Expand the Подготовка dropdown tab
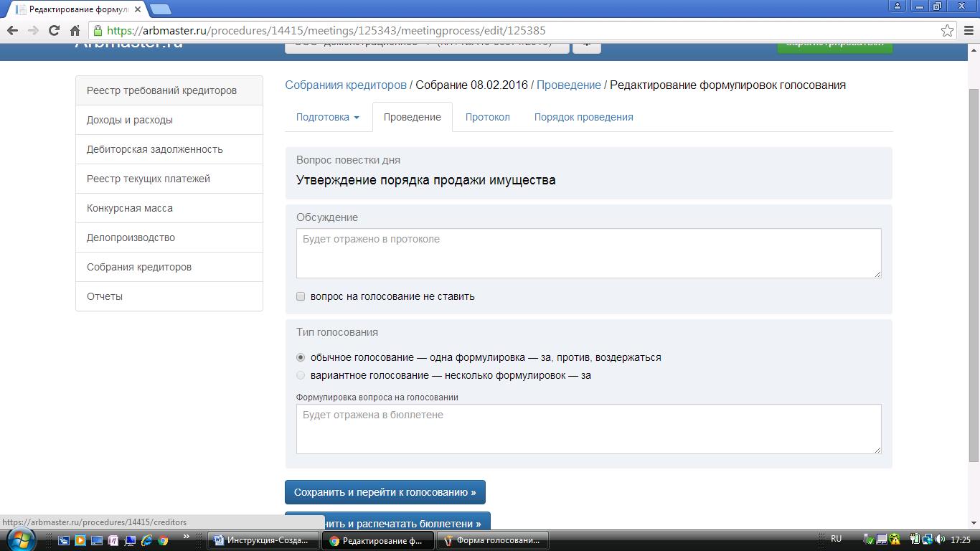Screen dimensions: 980x551 click(328, 117)
